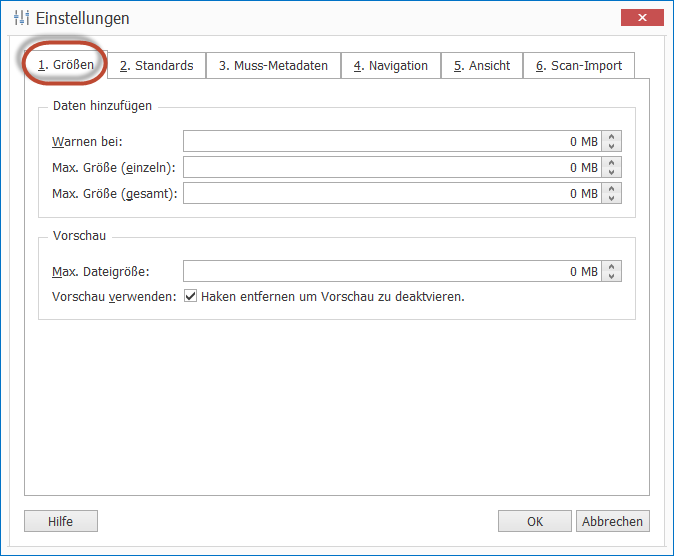Click the Max. Größe (gesamt) input field
Image resolution: width=674 pixels, height=556 pixels.
tap(390, 194)
